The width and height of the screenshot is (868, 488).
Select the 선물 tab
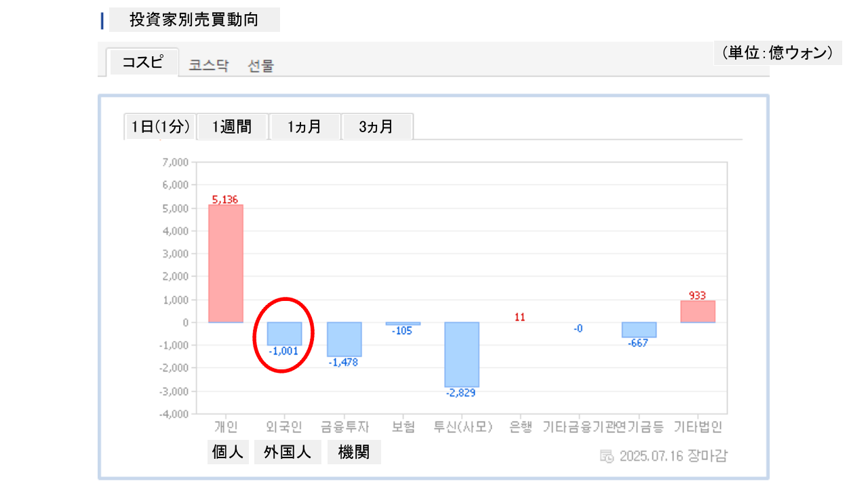[x=261, y=66]
